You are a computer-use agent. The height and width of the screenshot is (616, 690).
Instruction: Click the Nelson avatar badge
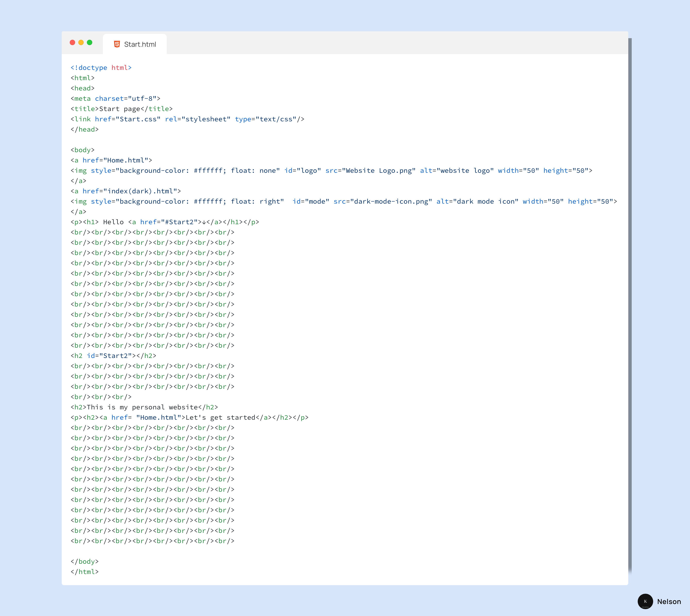point(645,601)
